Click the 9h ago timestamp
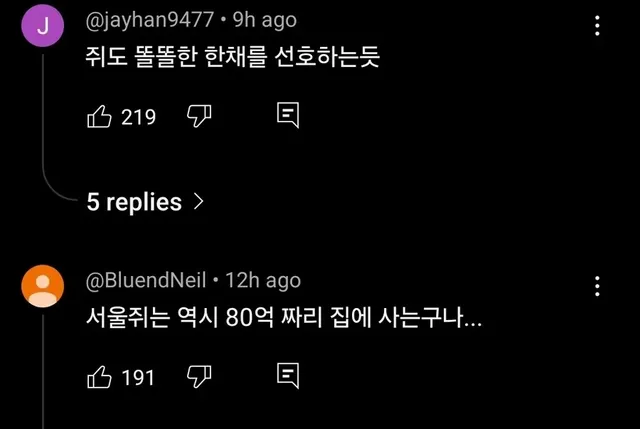640x429 pixels. point(264,20)
